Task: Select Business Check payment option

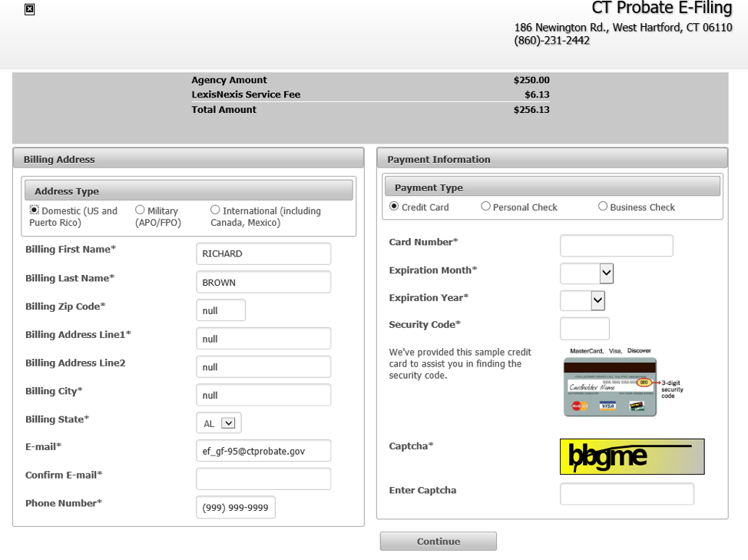Action: 603,206
